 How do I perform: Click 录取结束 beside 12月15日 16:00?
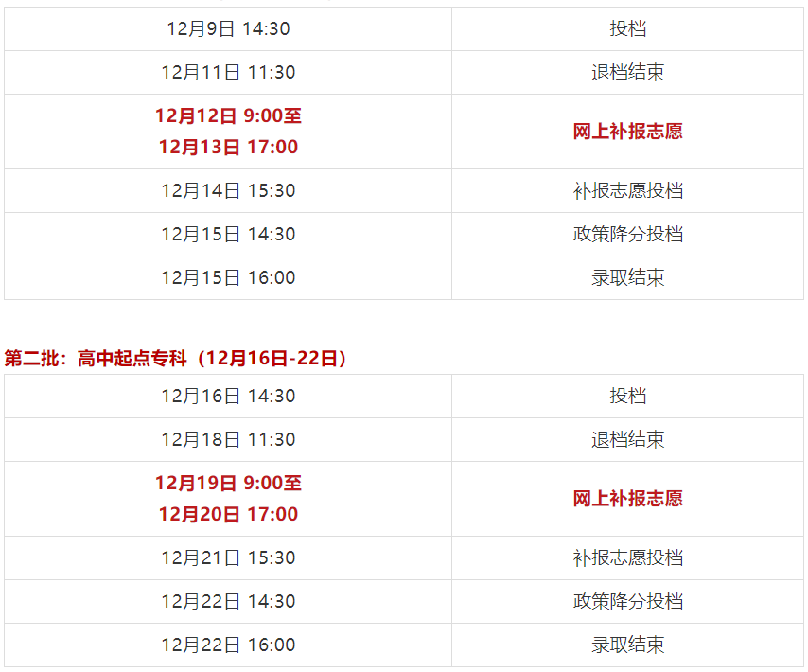[x=627, y=277]
